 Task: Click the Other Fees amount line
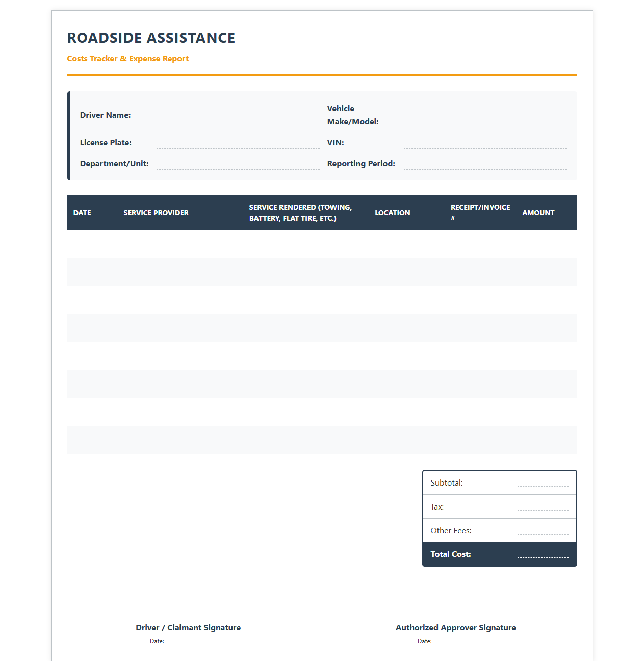(543, 530)
